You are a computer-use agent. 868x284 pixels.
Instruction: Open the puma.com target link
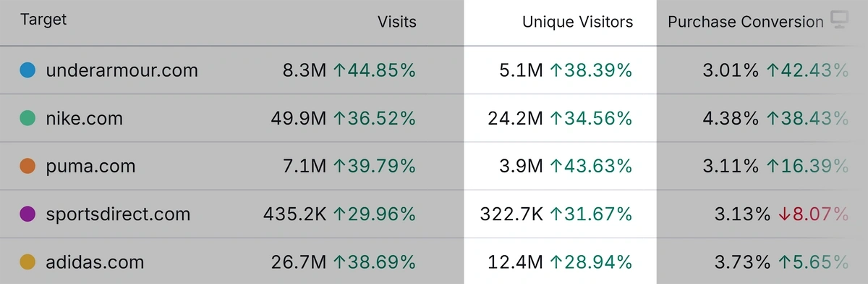click(90, 166)
